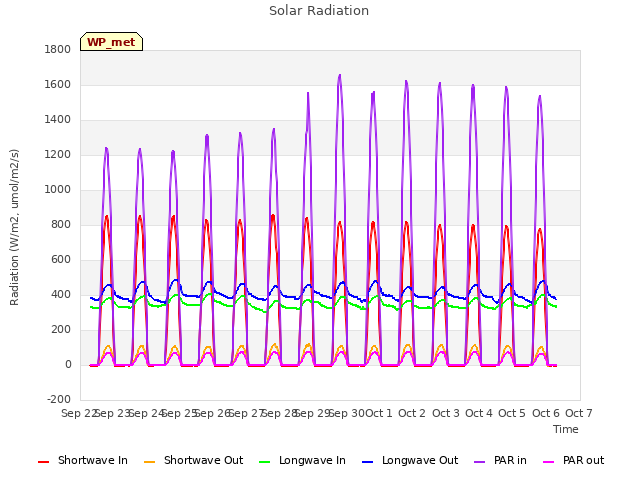Click the orange Shortwave Out legend swatch
The height and width of the screenshot is (480, 640).
149,462
